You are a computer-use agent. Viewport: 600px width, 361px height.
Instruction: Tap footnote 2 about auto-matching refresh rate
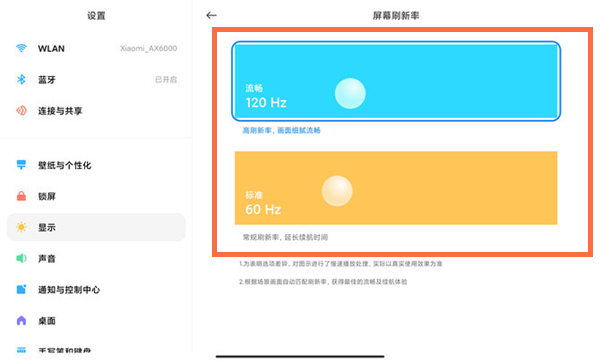[323, 281]
